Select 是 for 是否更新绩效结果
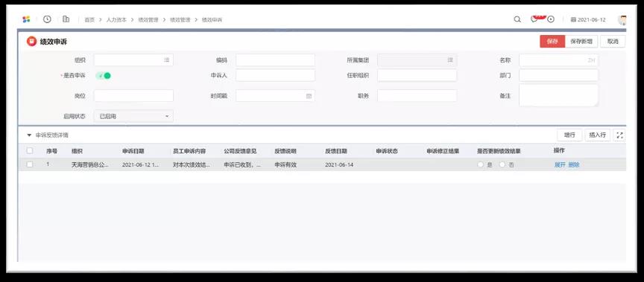644x282 pixels. pos(481,164)
